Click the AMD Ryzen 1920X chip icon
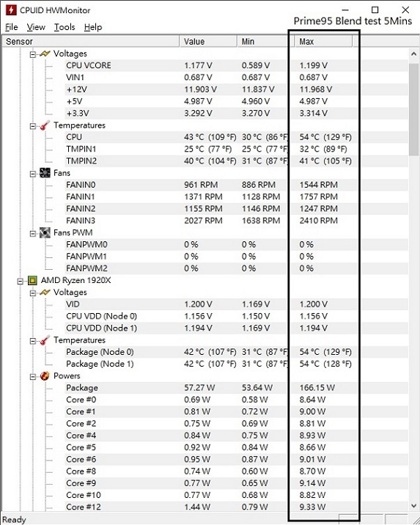 click(x=32, y=280)
